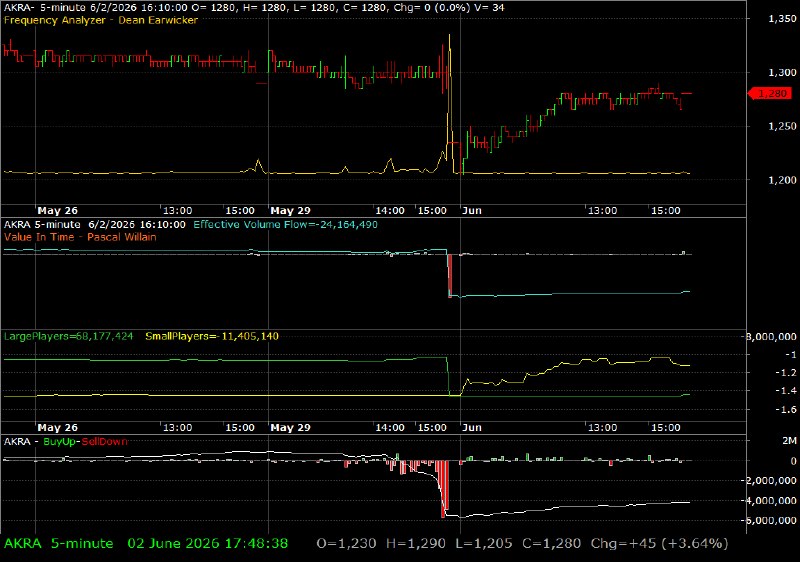Click the Effective Volume Flow value text

[285, 224]
